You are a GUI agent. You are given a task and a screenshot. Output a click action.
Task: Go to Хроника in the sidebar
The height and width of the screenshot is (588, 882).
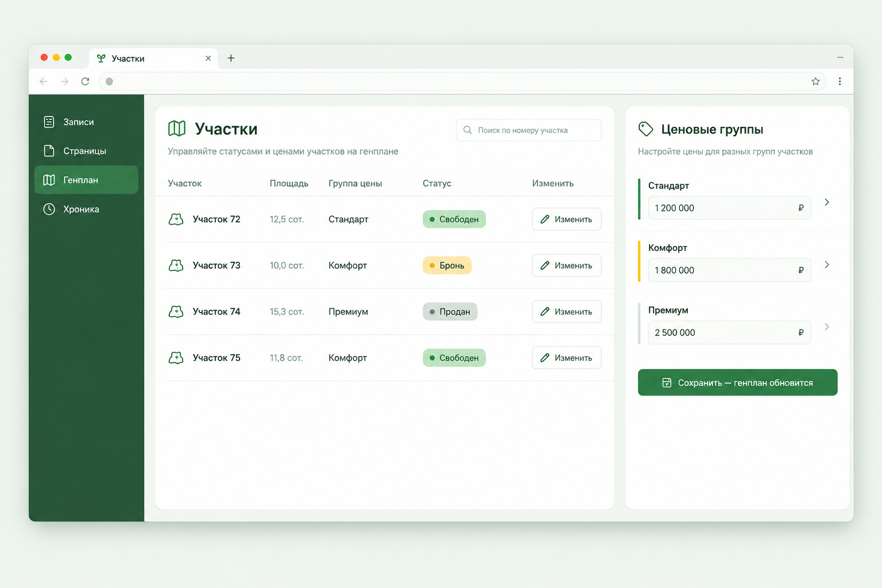(86, 209)
